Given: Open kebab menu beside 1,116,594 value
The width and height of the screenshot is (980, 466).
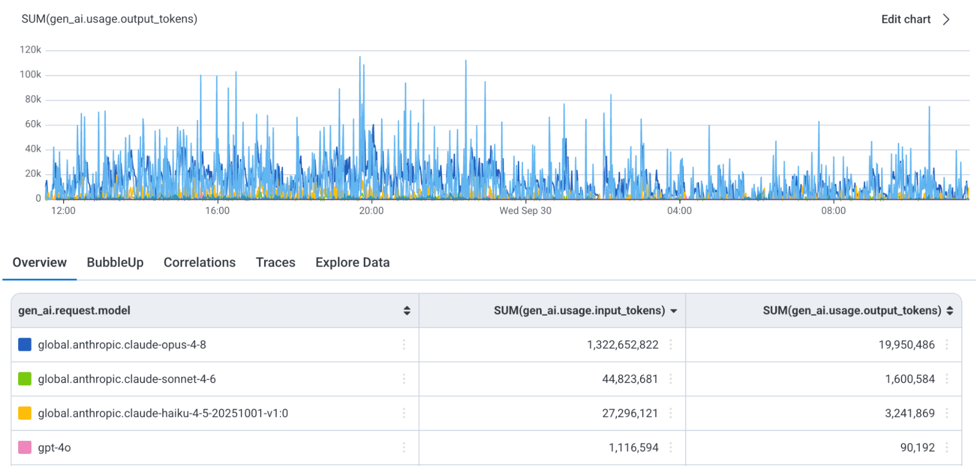Looking at the screenshot, I should tap(671, 447).
